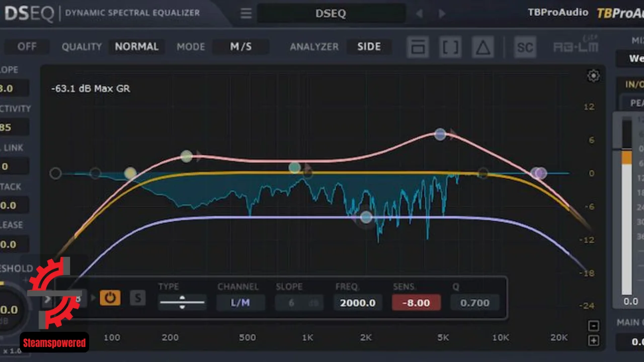The height and width of the screenshot is (362, 644).
Task: Change the filter type selector
Action: coord(182,303)
